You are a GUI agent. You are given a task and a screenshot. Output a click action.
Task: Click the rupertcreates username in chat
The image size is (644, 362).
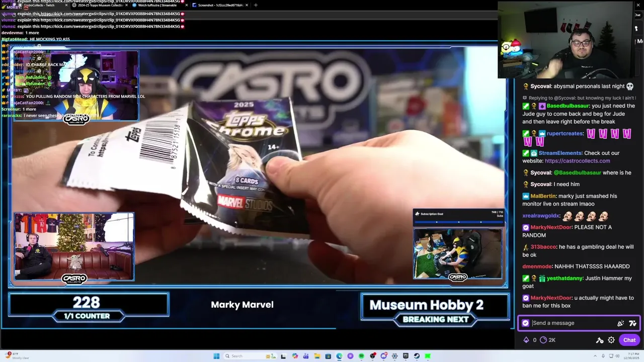pyautogui.click(x=565, y=133)
